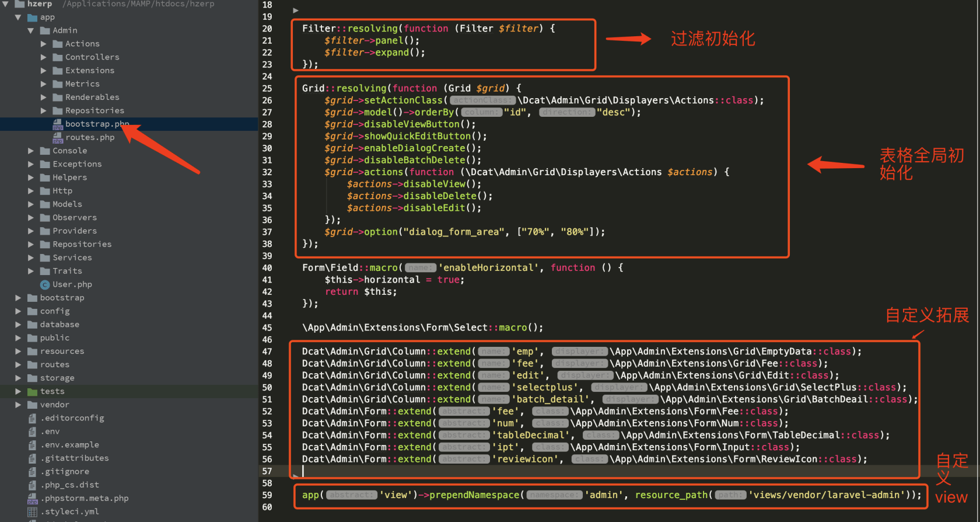This screenshot has width=980, height=522.
Task: Expand the Metrics folder arrow
Action: pos(44,84)
